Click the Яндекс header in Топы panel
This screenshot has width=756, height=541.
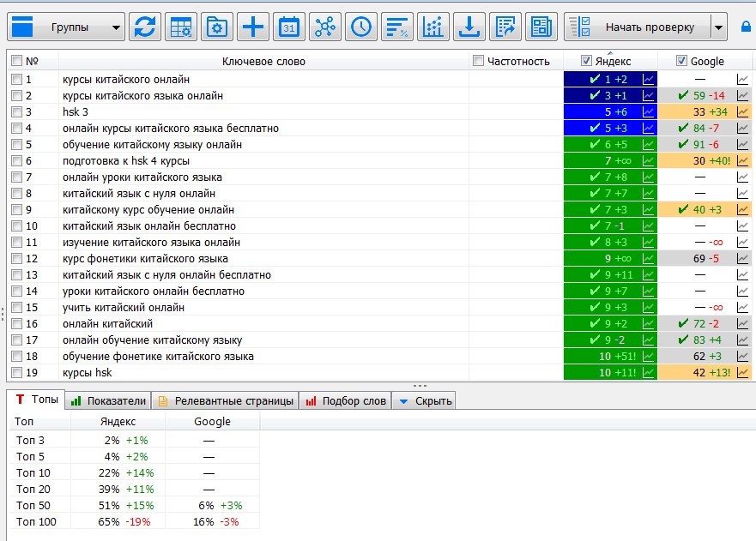coord(118,422)
